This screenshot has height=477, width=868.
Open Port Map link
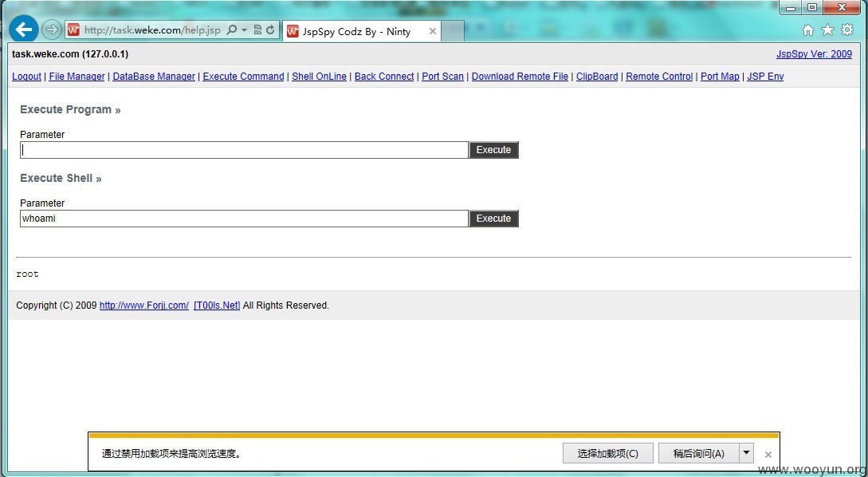720,77
